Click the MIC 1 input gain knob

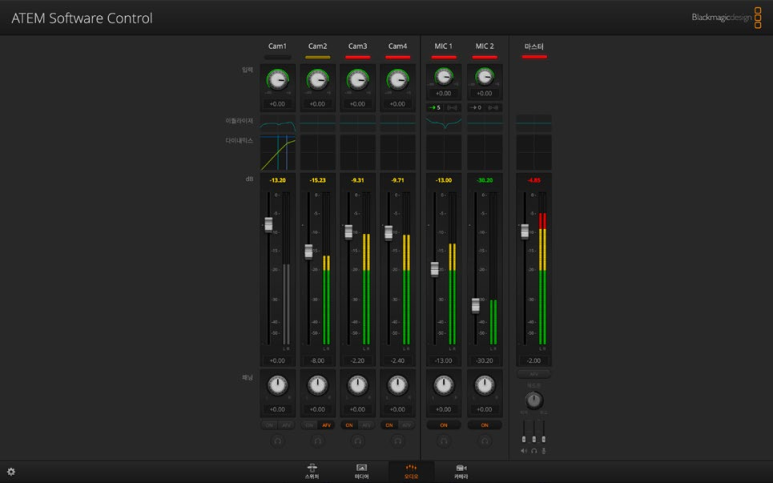point(443,76)
